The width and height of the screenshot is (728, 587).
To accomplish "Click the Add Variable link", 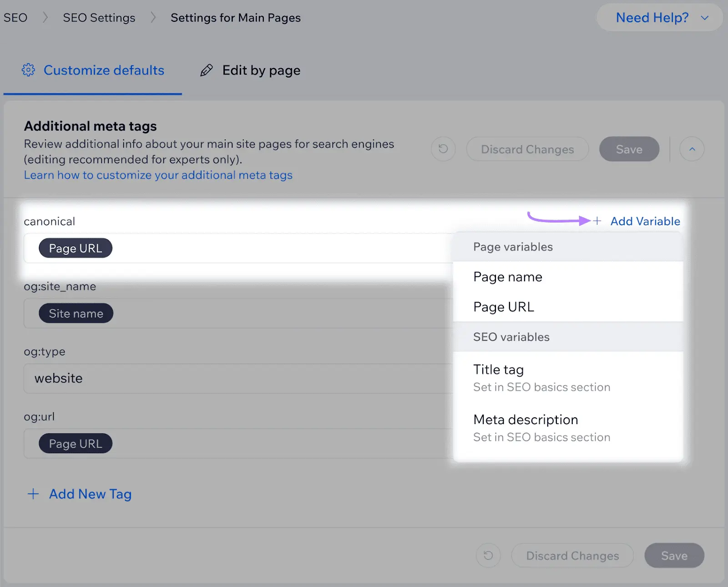I will tap(645, 221).
